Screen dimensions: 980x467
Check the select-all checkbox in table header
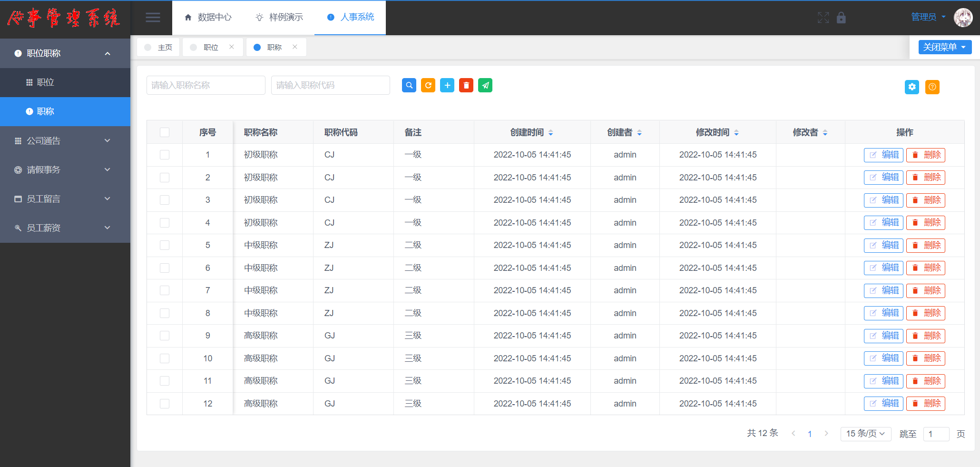pyautogui.click(x=165, y=132)
